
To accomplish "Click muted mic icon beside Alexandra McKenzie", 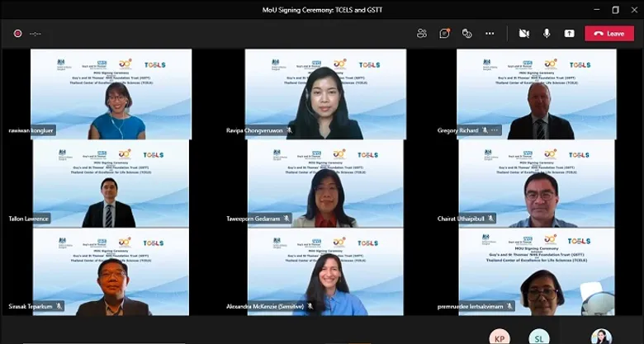I will (x=310, y=306).
